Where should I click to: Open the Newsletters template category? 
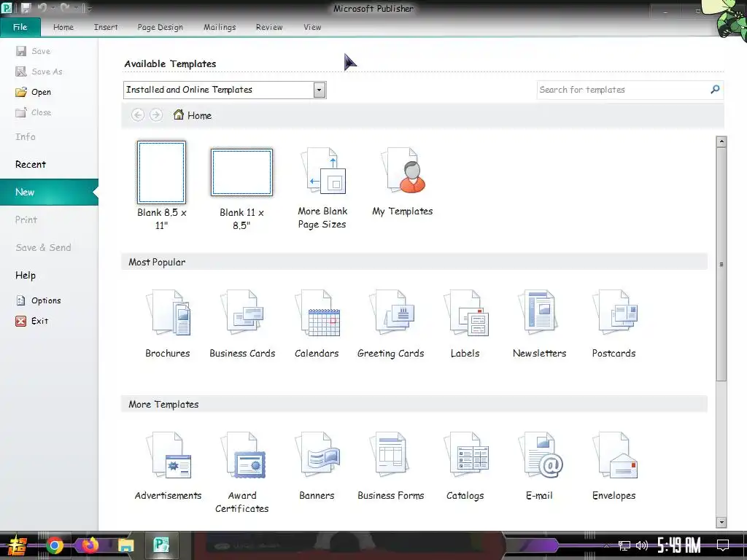539,324
